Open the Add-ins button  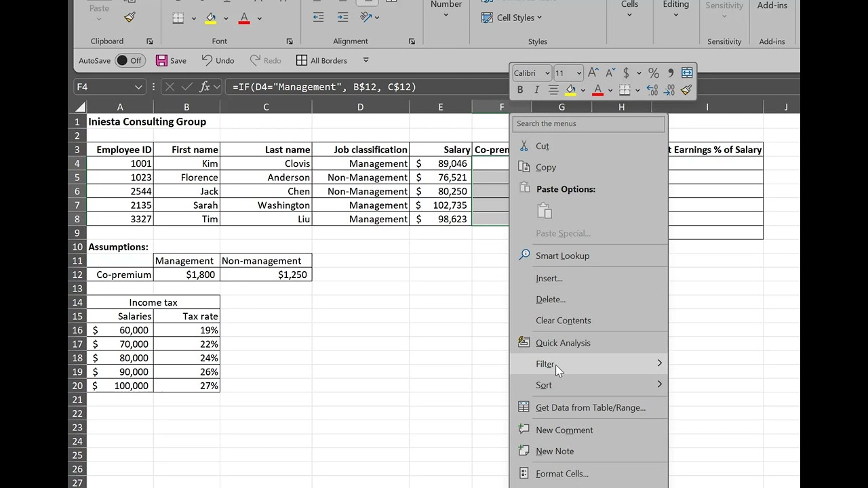point(772,5)
